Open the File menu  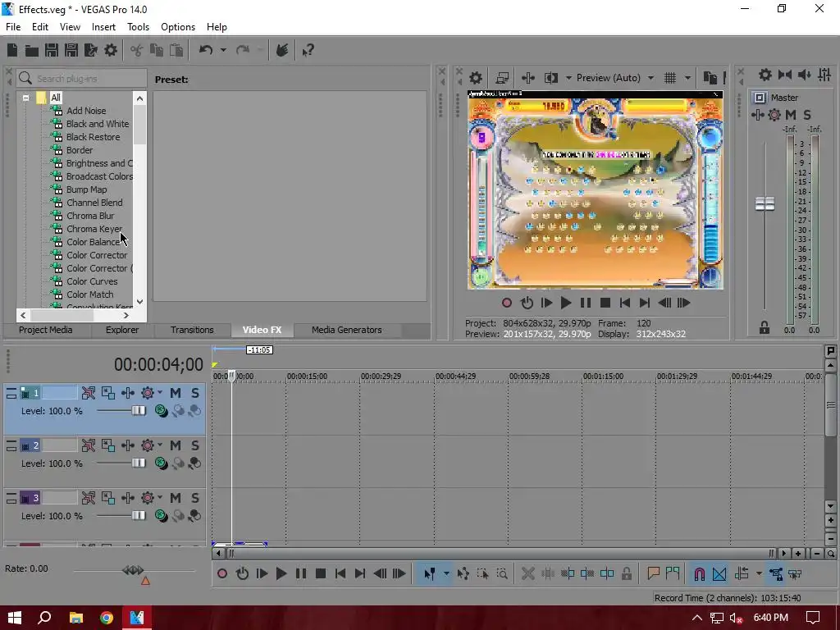tap(13, 27)
